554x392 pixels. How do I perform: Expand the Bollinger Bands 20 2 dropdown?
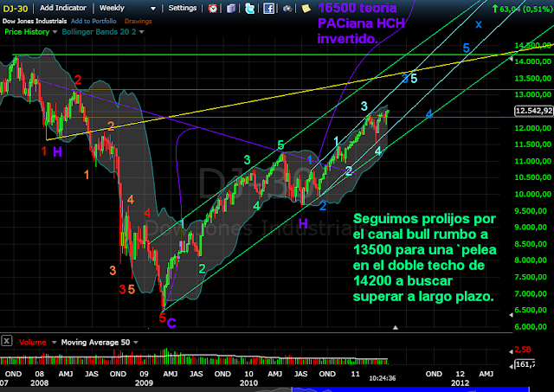point(142,32)
